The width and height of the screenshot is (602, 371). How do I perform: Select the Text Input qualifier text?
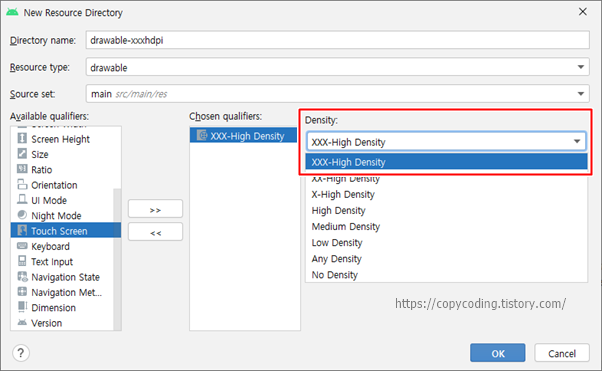pyautogui.click(x=52, y=262)
